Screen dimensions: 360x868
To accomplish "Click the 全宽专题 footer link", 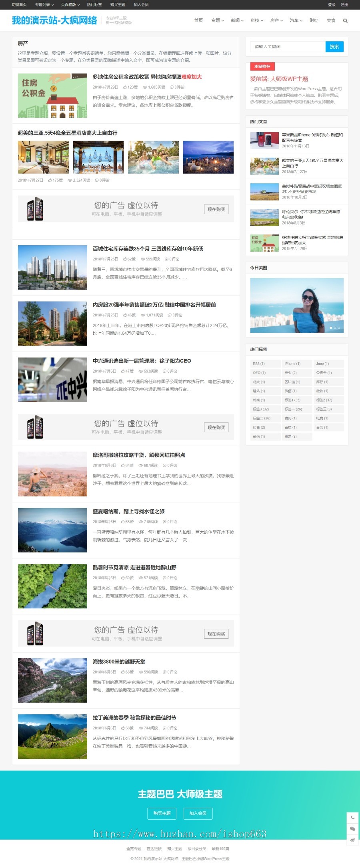I will pyautogui.click(x=134, y=849).
